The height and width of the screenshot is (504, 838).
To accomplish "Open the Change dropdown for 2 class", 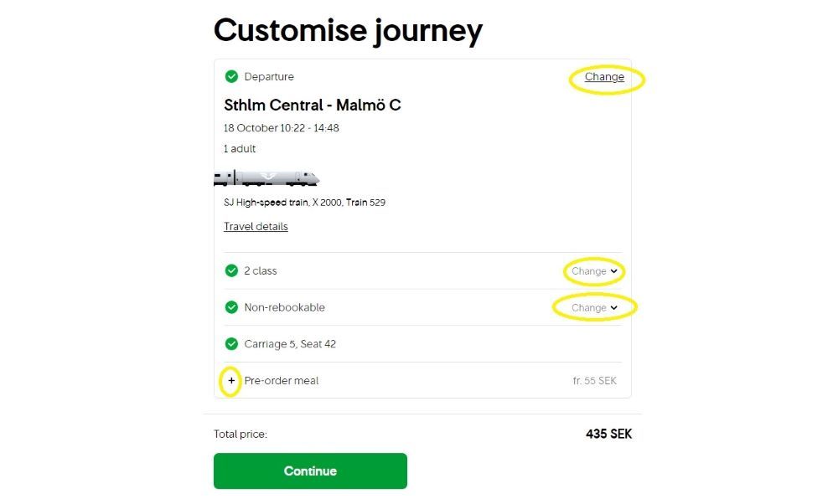I will 593,270.
